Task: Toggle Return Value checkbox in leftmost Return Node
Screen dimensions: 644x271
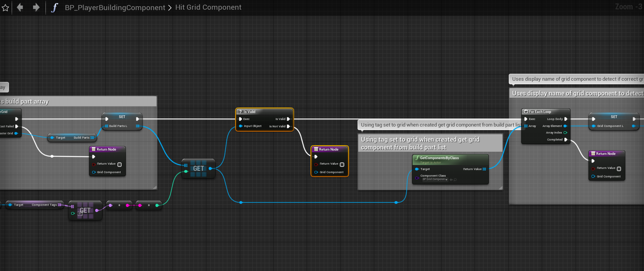Action: 119,164
